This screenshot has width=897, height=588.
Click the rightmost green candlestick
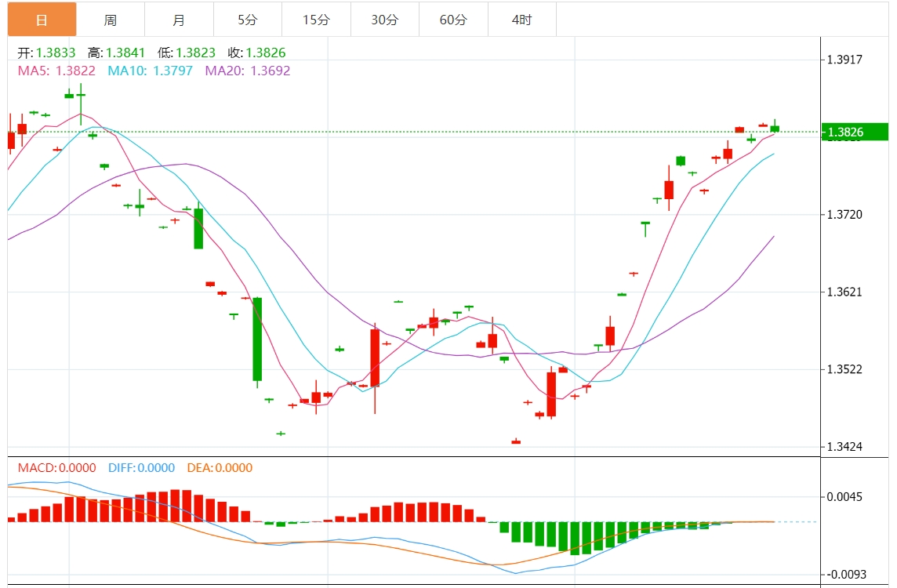click(775, 128)
